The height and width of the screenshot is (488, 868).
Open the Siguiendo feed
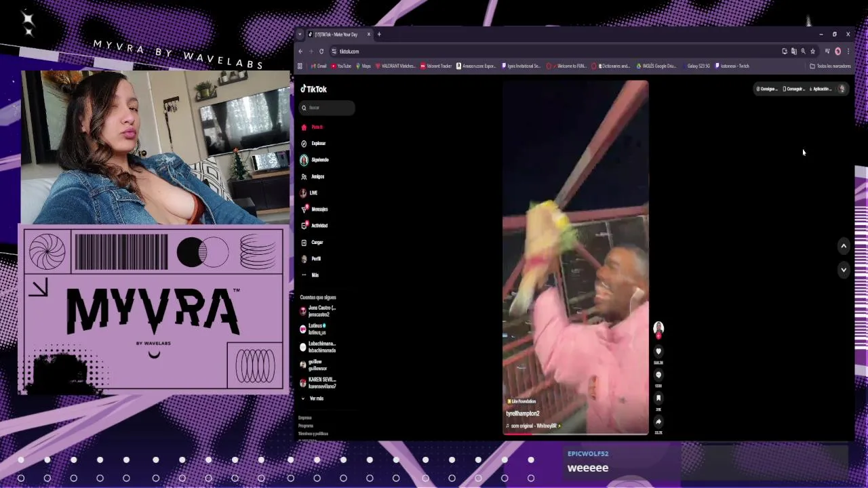(x=315, y=160)
